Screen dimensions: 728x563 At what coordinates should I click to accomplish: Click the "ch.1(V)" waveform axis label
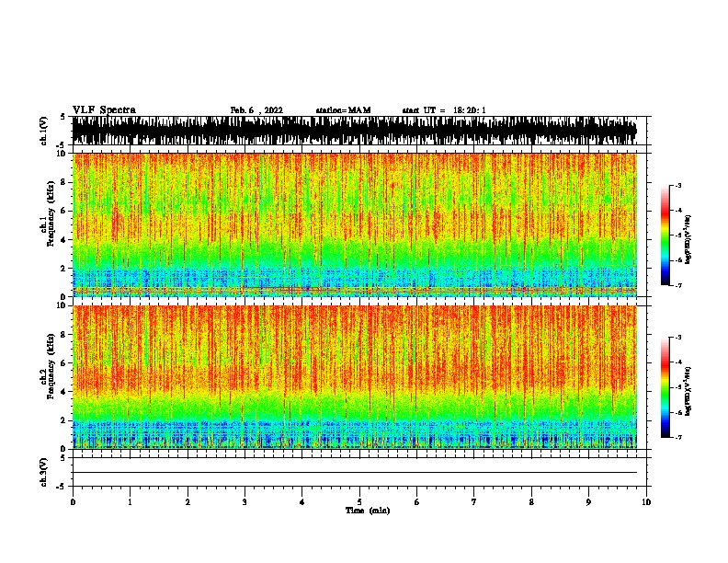(x=44, y=131)
